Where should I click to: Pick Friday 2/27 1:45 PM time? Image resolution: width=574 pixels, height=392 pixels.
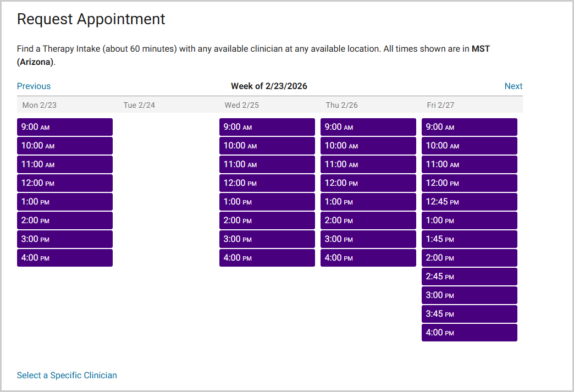pos(470,239)
